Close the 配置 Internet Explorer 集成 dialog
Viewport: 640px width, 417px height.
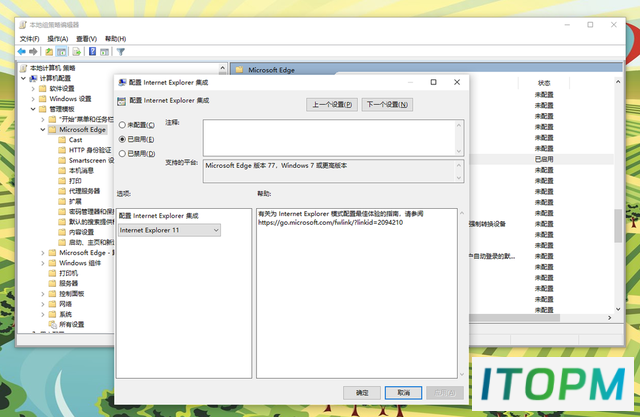pyautogui.click(x=457, y=82)
